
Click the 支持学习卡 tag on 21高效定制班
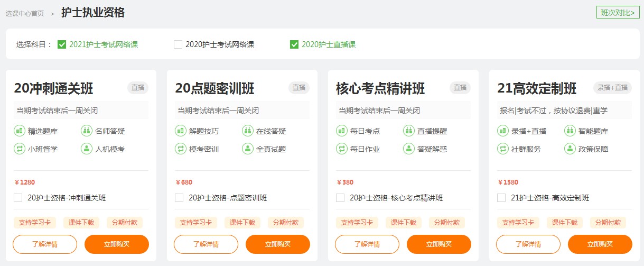pos(518,223)
